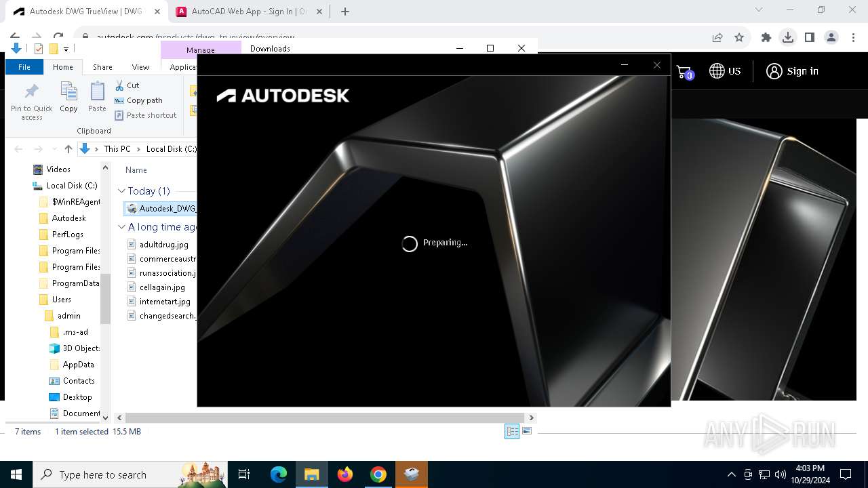Open the shopping cart icon

click(x=684, y=72)
